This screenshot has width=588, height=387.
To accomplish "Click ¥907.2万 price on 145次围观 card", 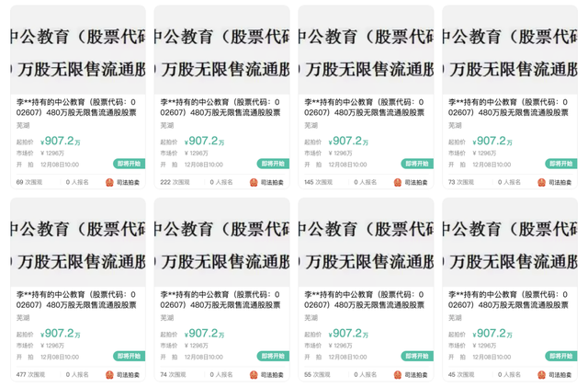I will coord(348,142).
